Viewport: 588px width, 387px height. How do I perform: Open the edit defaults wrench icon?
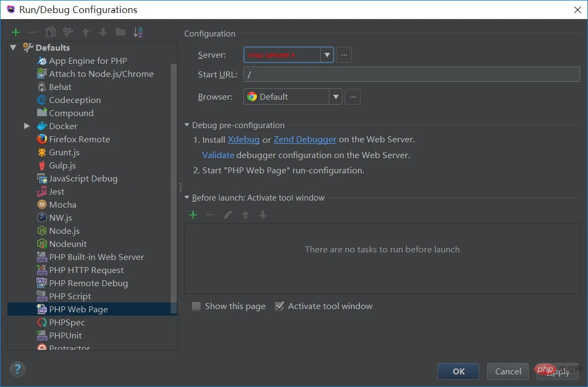pos(68,32)
